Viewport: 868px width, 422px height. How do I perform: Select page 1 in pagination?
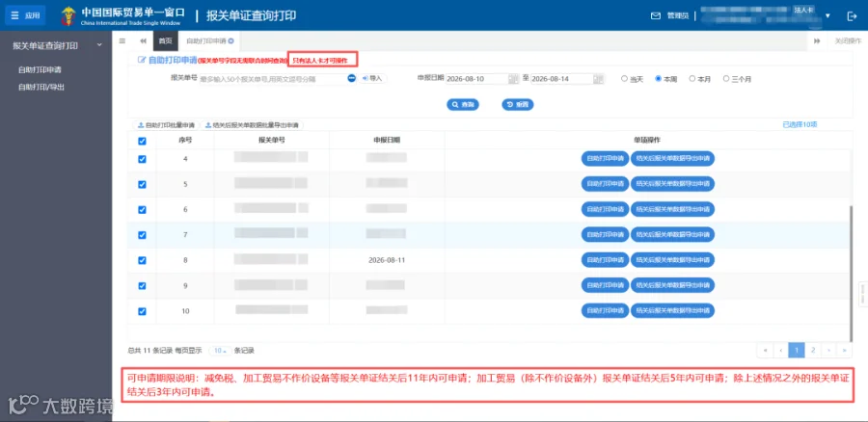point(797,350)
